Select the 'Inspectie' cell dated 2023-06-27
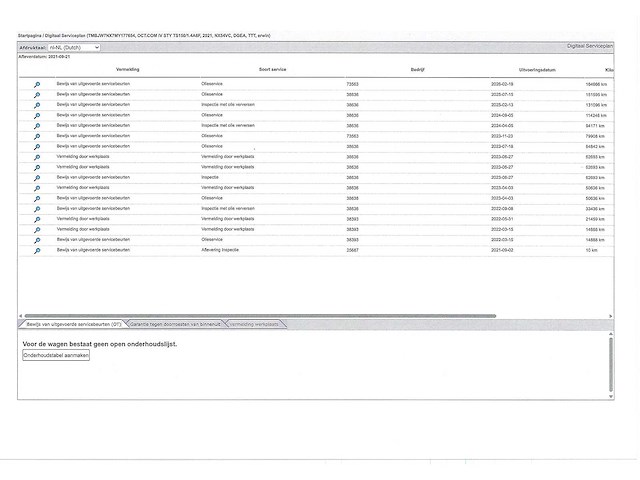The width and height of the screenshot is (640, 480). (x=210, y=177)
